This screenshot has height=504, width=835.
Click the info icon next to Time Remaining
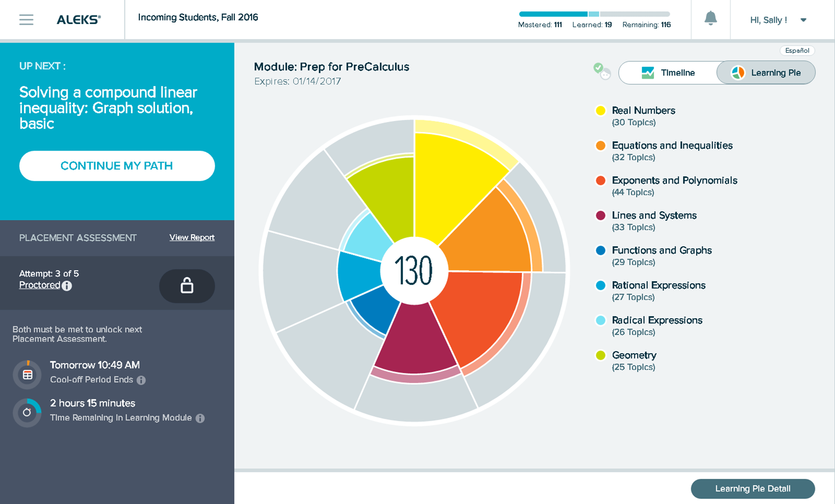coord(200,418)
